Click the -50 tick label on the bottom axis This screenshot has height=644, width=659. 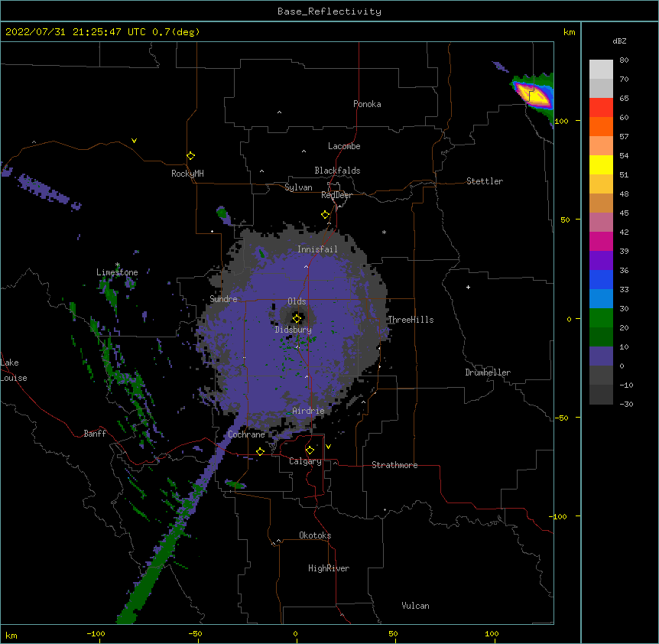click(x=195, y=633)
